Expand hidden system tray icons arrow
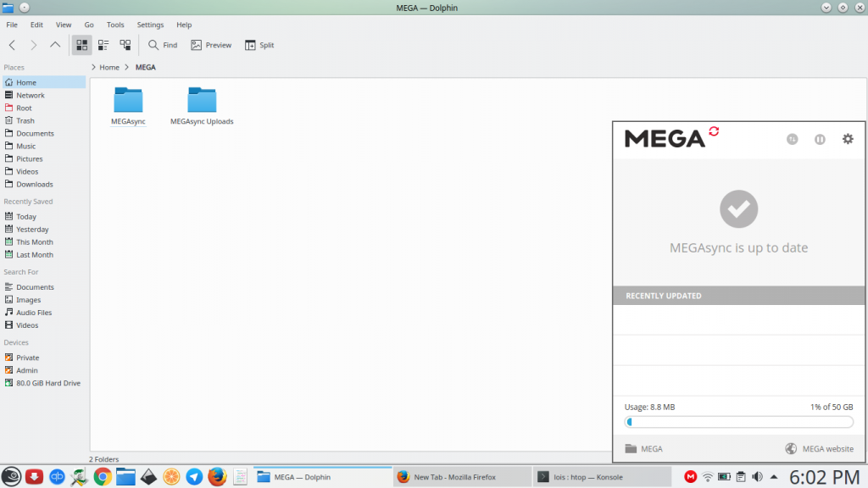Screen dimensions: 868x488 [774, 476]
